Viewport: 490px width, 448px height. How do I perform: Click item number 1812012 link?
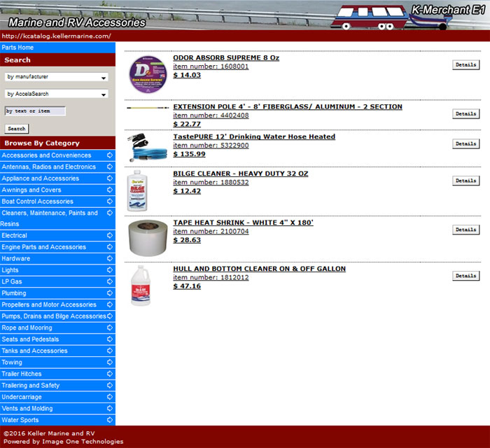pyautogui.click(x=211, y=278)
